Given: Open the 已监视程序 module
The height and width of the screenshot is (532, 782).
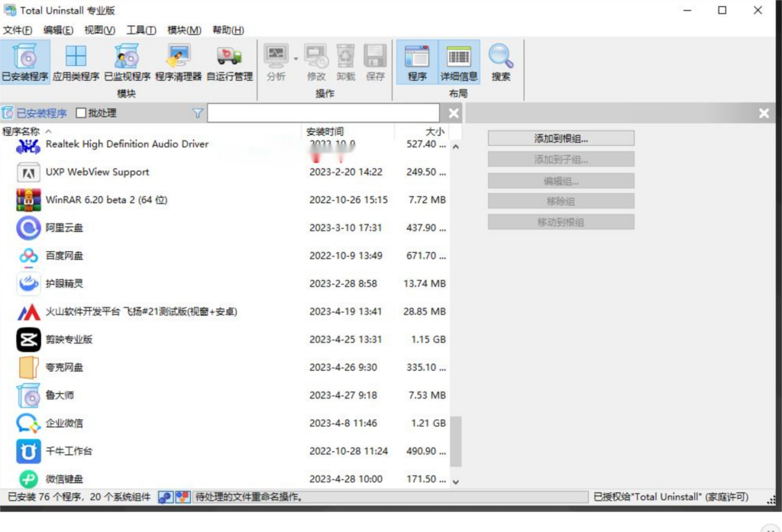Looking at the screenshot, I should click(x=127, y=62).
